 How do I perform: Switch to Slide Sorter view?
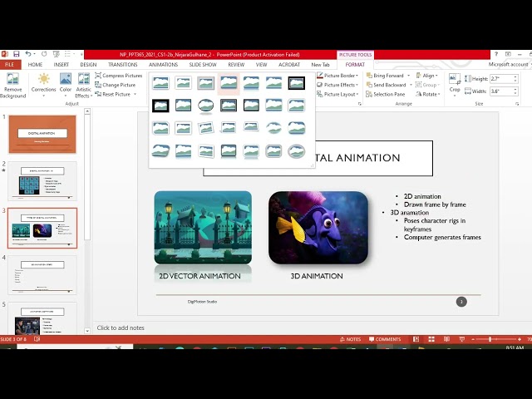(431, 339)
